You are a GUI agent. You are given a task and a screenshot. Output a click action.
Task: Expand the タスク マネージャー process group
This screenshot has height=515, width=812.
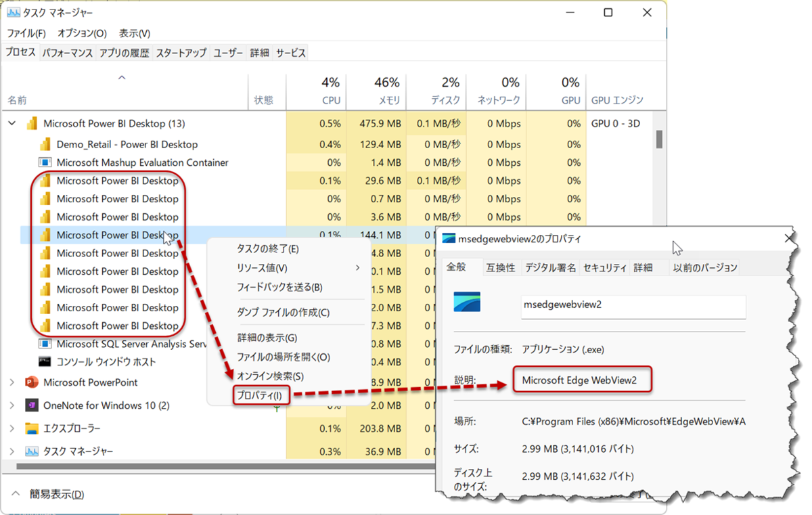12,451
